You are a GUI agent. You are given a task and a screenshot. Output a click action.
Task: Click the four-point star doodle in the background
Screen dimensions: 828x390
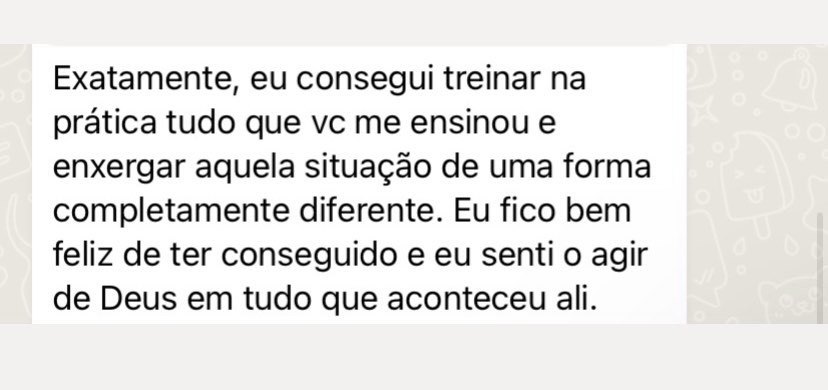click(703, 113)
